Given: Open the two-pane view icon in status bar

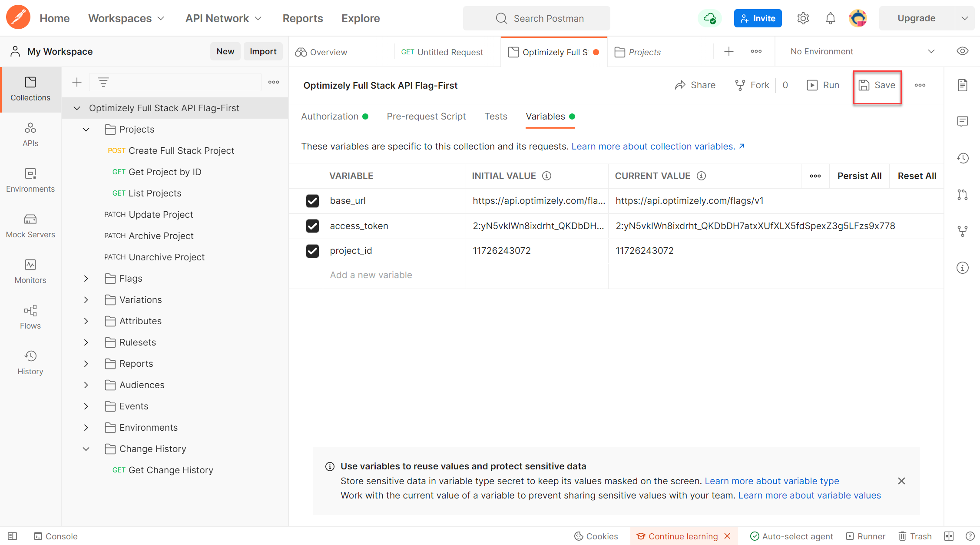Looking at the screenshot, I should (949, 536).
